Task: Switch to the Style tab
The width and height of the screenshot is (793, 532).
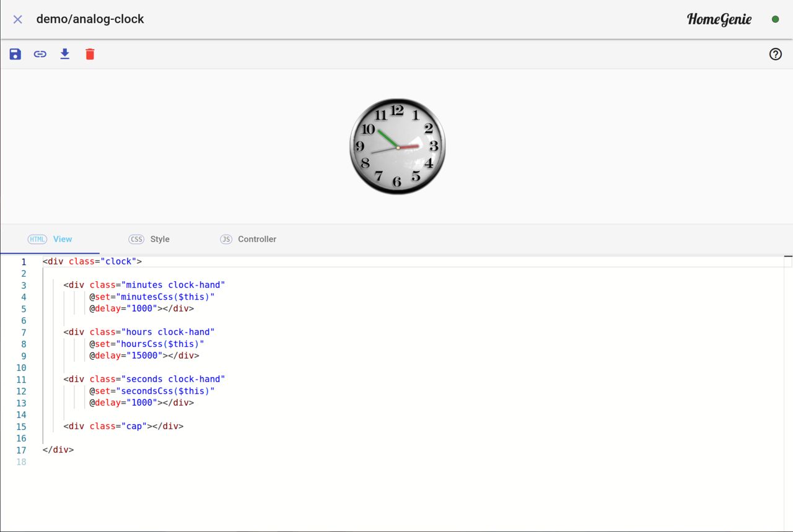Action: tap(149, 239)
